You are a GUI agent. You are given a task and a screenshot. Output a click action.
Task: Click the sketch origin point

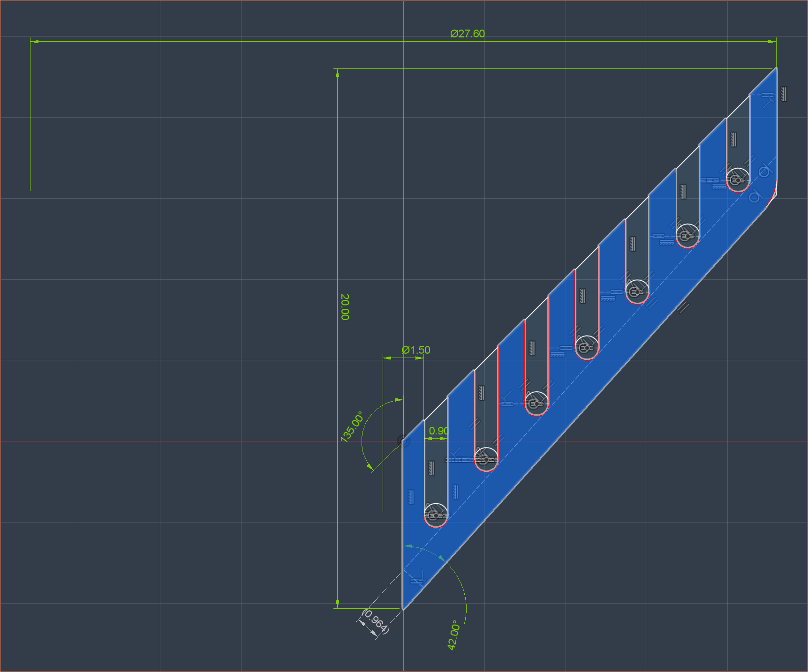pos(403,441)
